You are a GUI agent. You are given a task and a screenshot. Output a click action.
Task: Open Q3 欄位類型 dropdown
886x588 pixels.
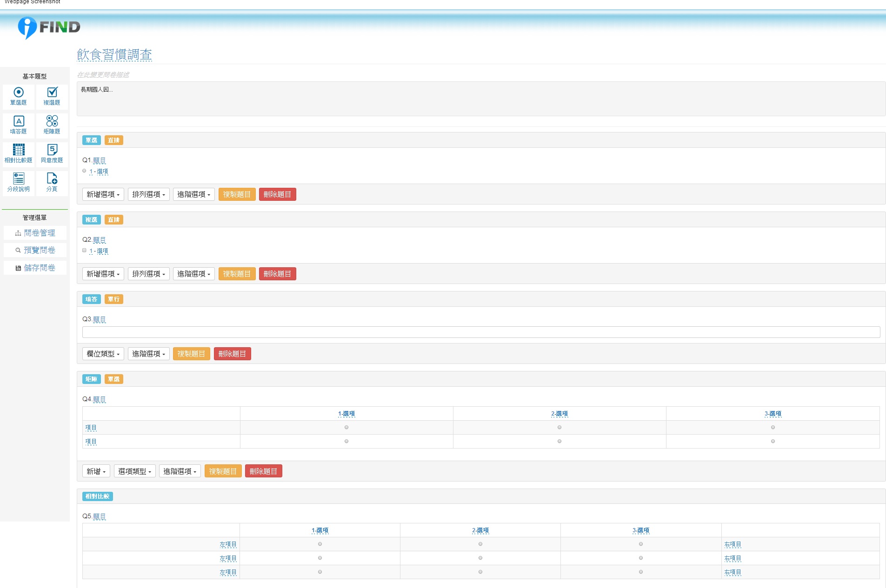tap(103, 354)
